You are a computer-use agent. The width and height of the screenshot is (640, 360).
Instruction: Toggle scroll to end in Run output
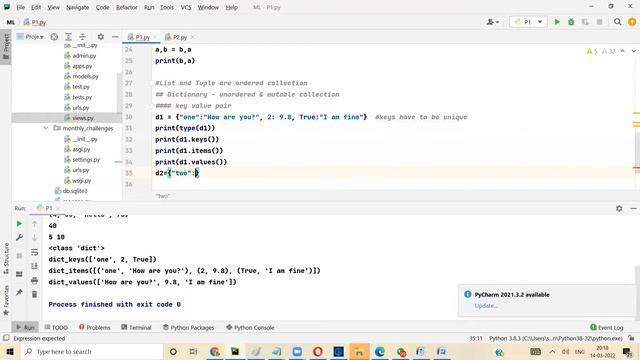pyautogui.click(x=35, y=266)
